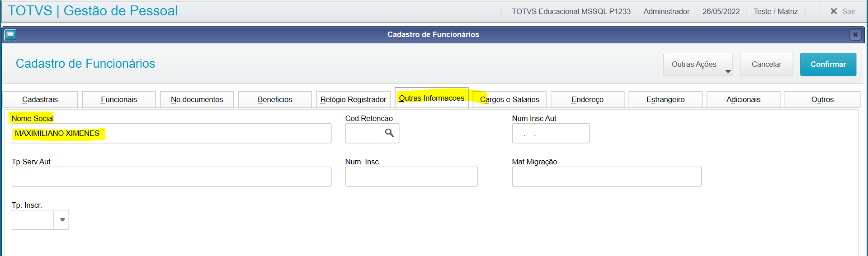This screenshot has height=256, width=868.
Task: Click the Cancelar button
Action: click(x=766, y=65)
